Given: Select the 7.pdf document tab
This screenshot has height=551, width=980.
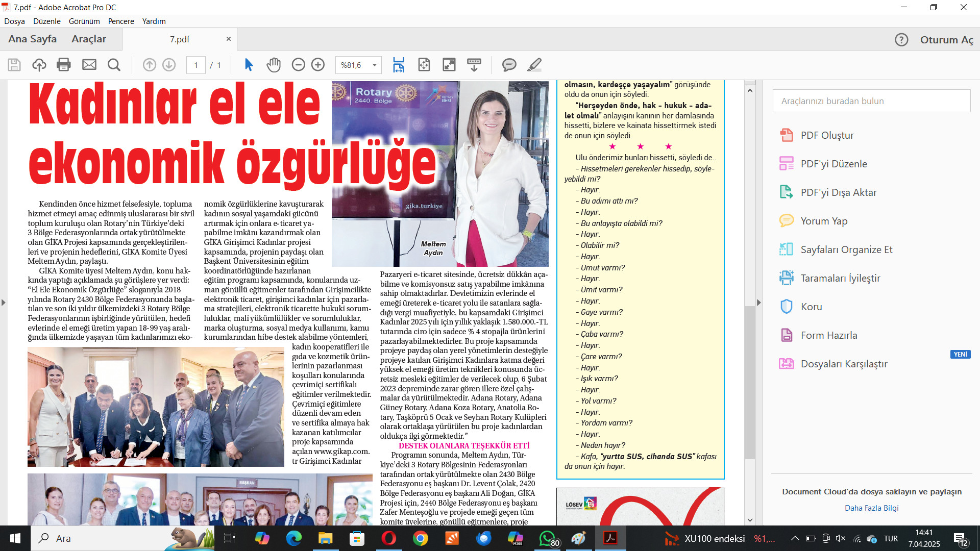Looking at the screenshot, I should [x=180, y=39].
